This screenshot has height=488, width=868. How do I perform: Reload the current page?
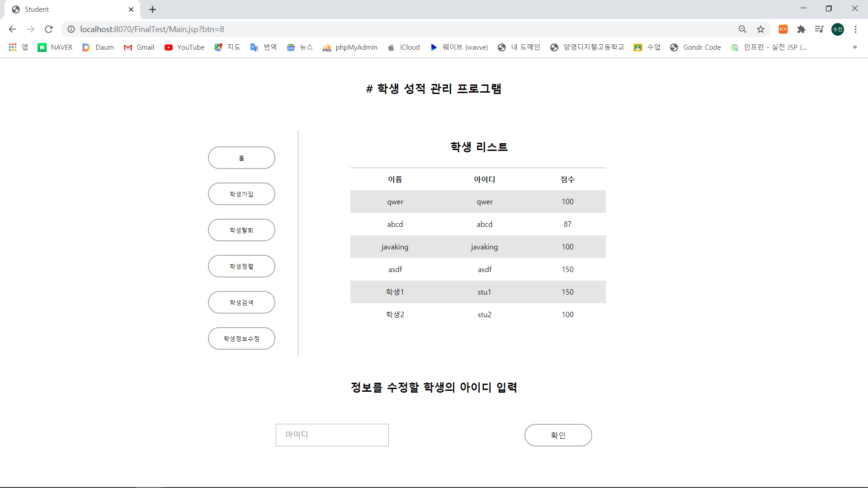48,29
